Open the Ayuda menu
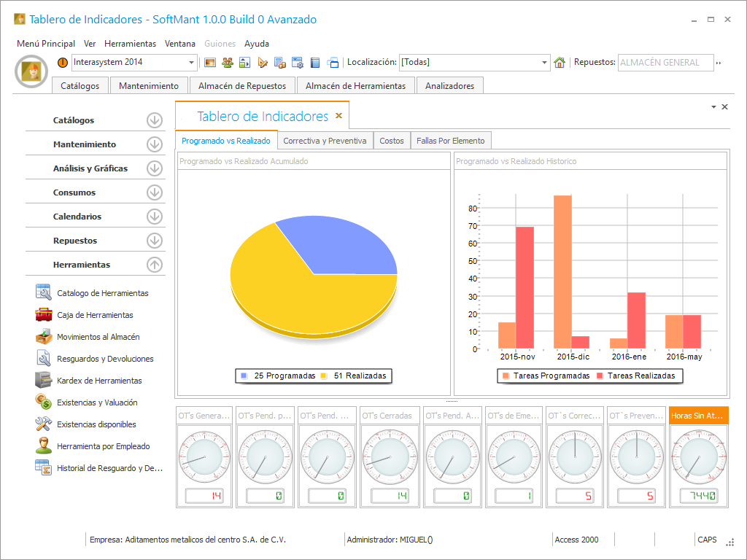The height and width of the screenshot is (560, 747). point(257,43)
